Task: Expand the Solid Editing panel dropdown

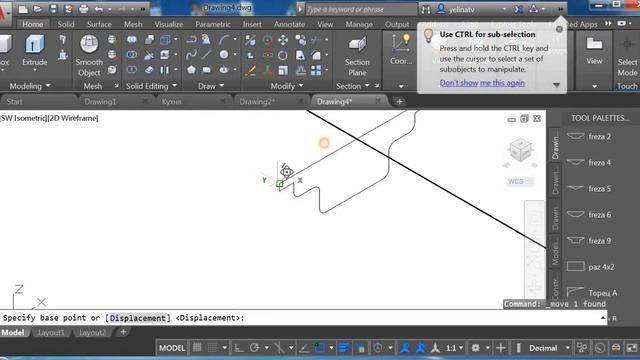Action: pyautogui.click(x=175, y=86)
